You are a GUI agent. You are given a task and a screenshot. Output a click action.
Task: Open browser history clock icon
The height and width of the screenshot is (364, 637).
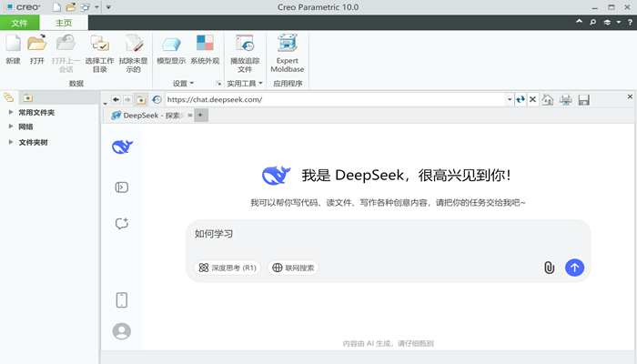point(157,99)
